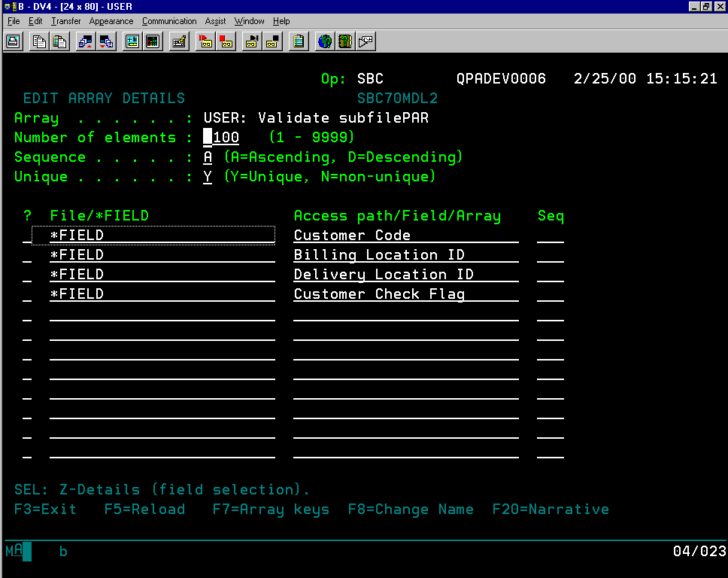Screen dimensions: 728x578
Task: Open the Communication menu
Action: tap(169, 21)
